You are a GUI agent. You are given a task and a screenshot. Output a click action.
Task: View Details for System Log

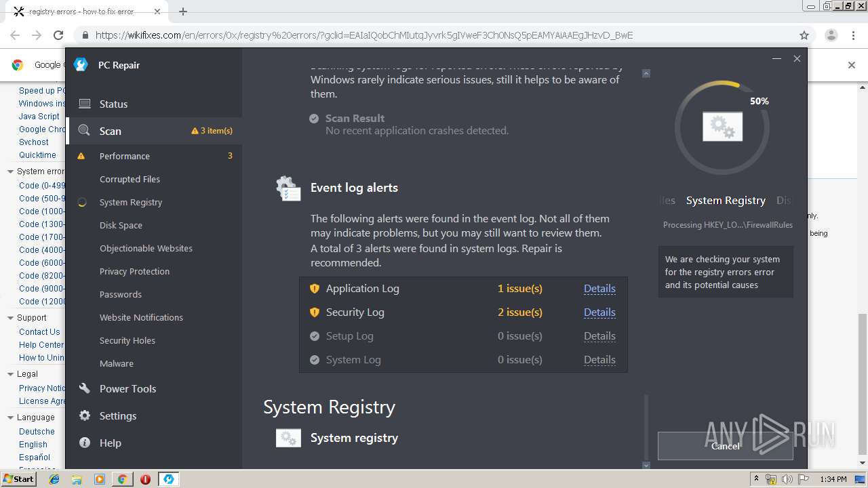pyautogui.click(x=599, y=360)
